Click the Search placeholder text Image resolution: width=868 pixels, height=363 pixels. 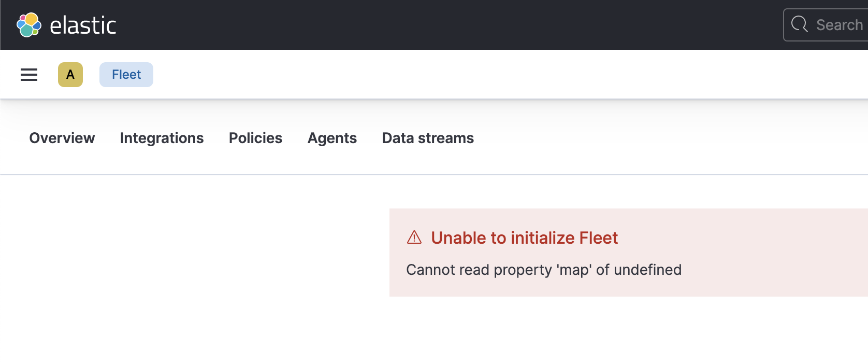(x=839, y=24)
